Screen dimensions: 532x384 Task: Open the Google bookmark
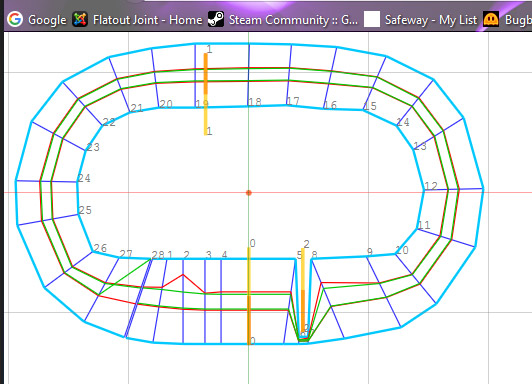[x=47, y=20]
